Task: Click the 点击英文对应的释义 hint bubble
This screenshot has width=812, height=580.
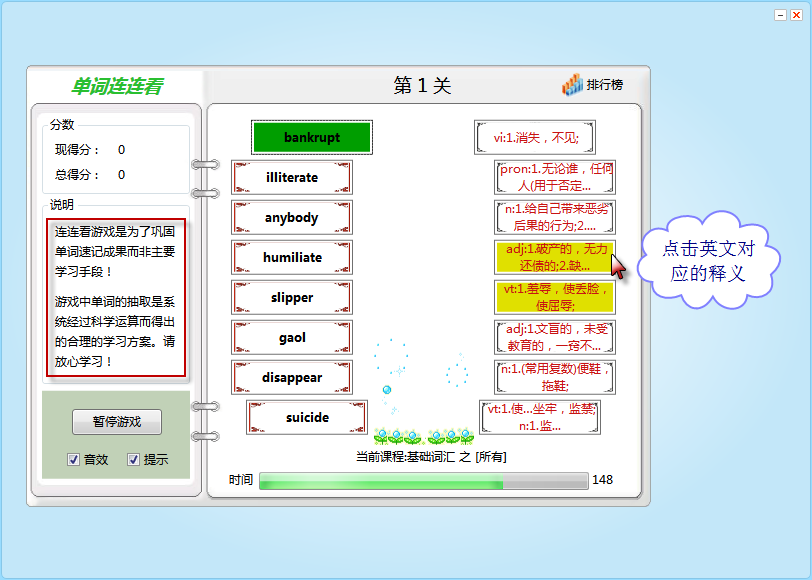Action: [708, 260]
